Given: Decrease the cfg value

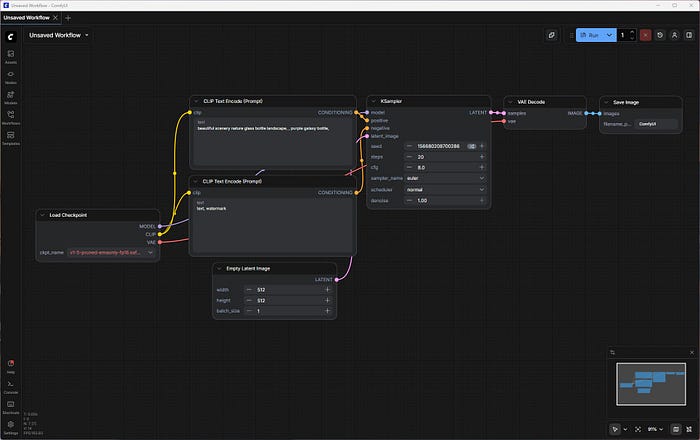Looking at the screenshot, I should click(x=409, y=167).
